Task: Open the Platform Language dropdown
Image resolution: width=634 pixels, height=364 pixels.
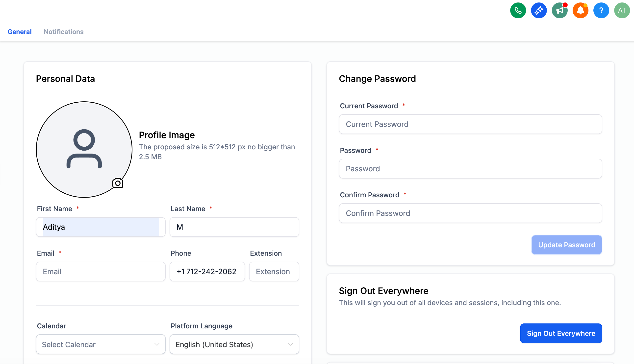Action: point(234,344)
